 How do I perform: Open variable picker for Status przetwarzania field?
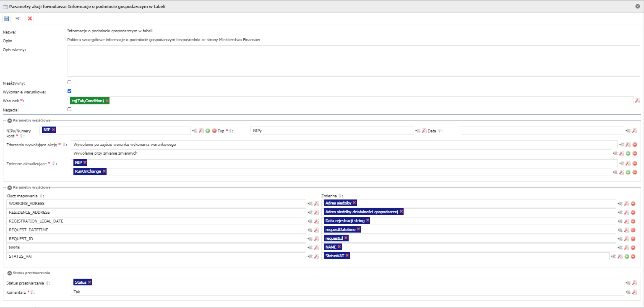tap(628, 283)
